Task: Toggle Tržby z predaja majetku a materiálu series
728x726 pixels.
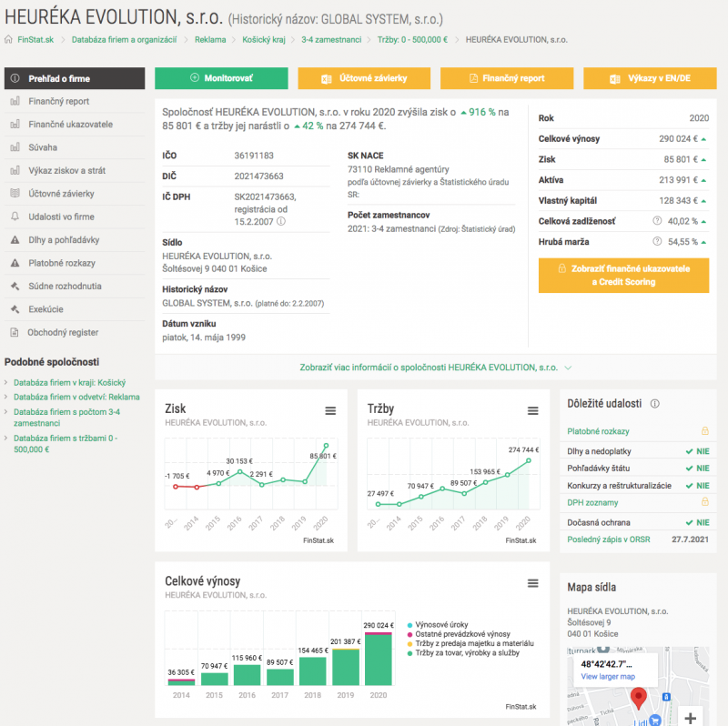Action: tap(470, 643)
